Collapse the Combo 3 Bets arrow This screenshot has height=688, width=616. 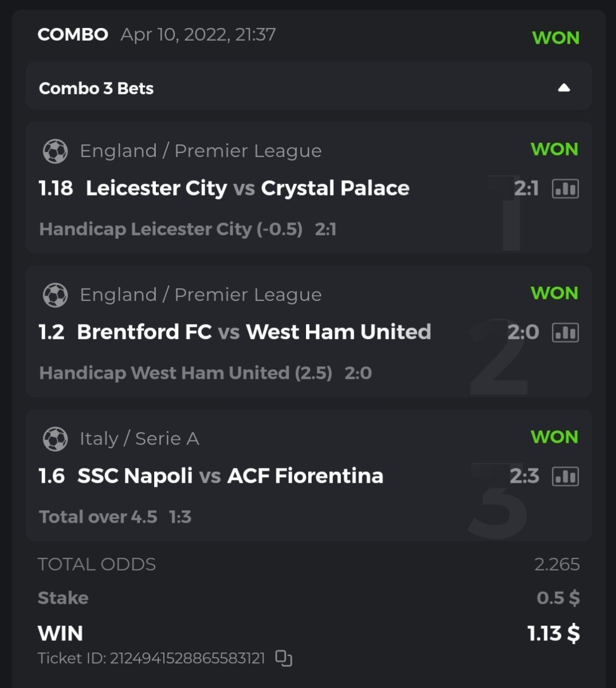click(564, 88)
